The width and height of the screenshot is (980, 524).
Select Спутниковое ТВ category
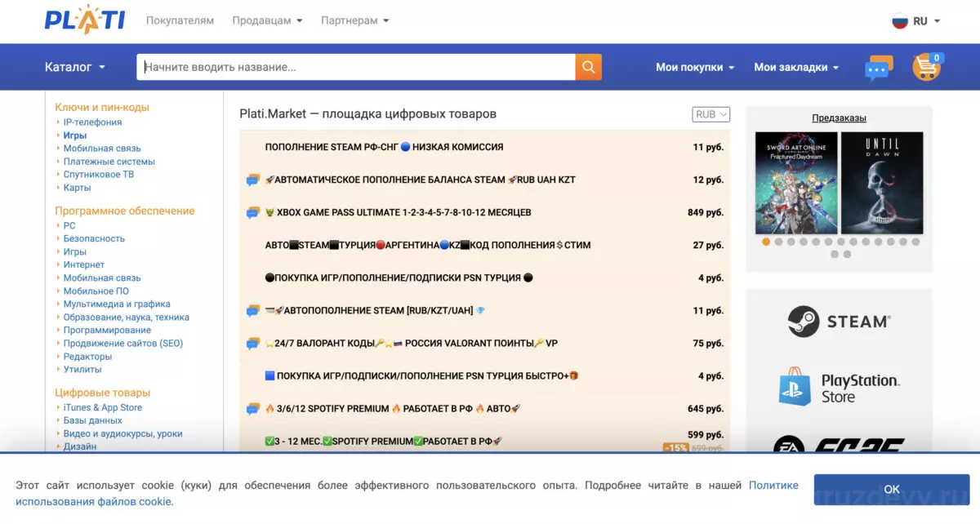click(x=99, y=175)
